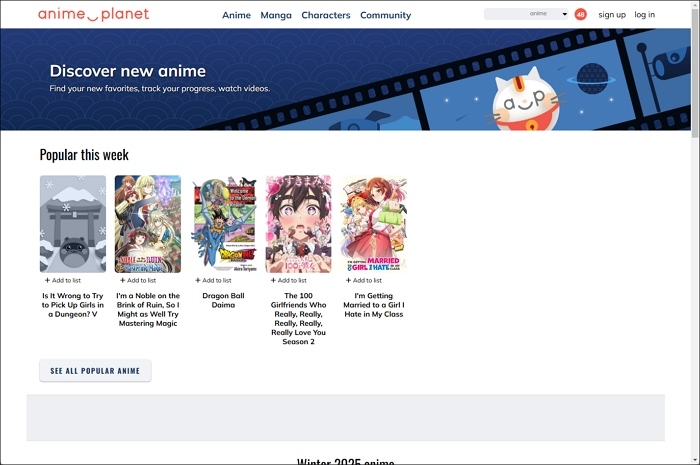Viewport: 700px width, 465px height.
Task: Open the Is It Wrong to Try dungeon thumbnail
Action: tap(73, 224)
